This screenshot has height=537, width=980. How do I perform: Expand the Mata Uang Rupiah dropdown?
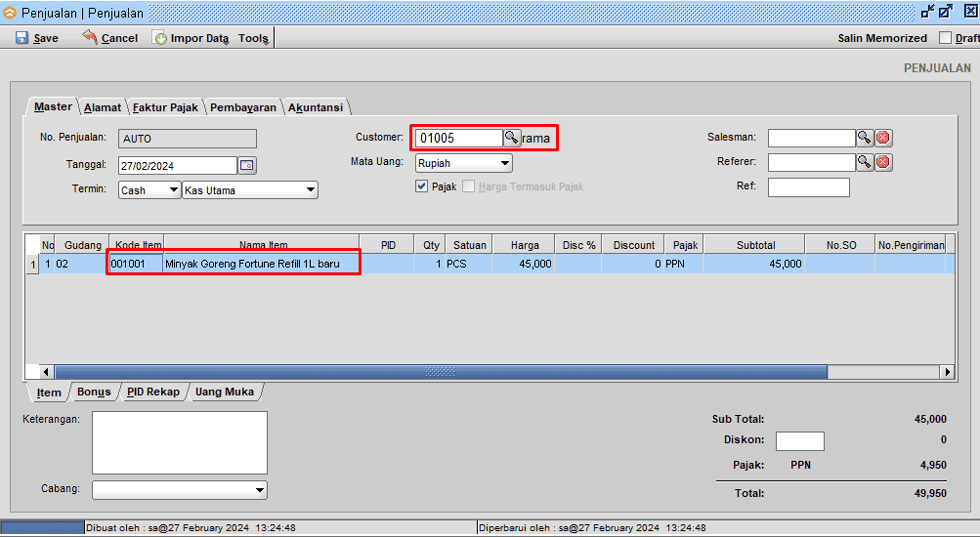point(504,163)
